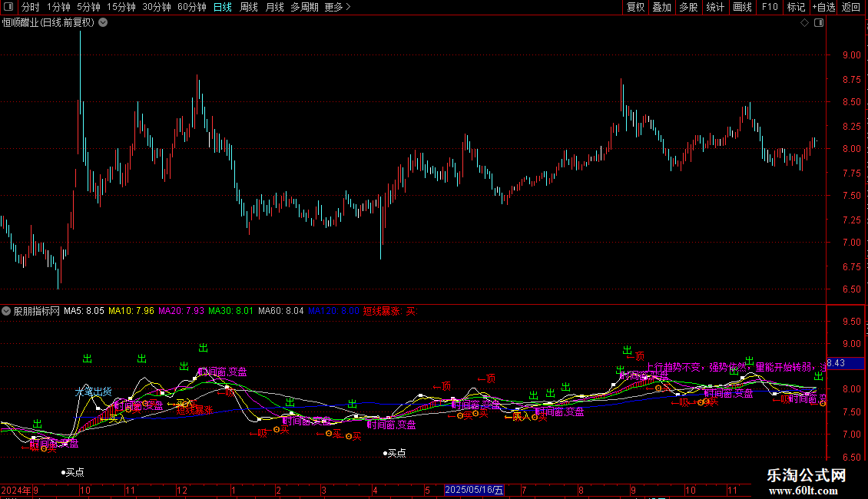Click the 叠加 overlay button
This screenshot has width=868, height=499.
coord(661,7)
